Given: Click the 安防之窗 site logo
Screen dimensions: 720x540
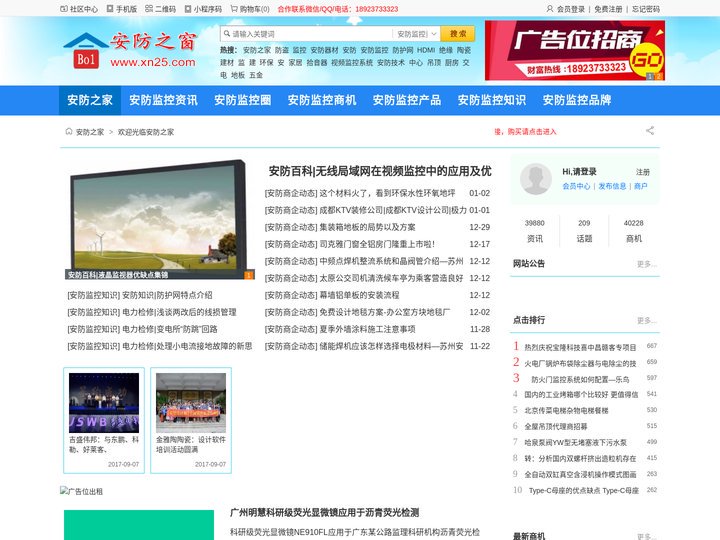Looking at the screenshot, I should coord(130,51).
